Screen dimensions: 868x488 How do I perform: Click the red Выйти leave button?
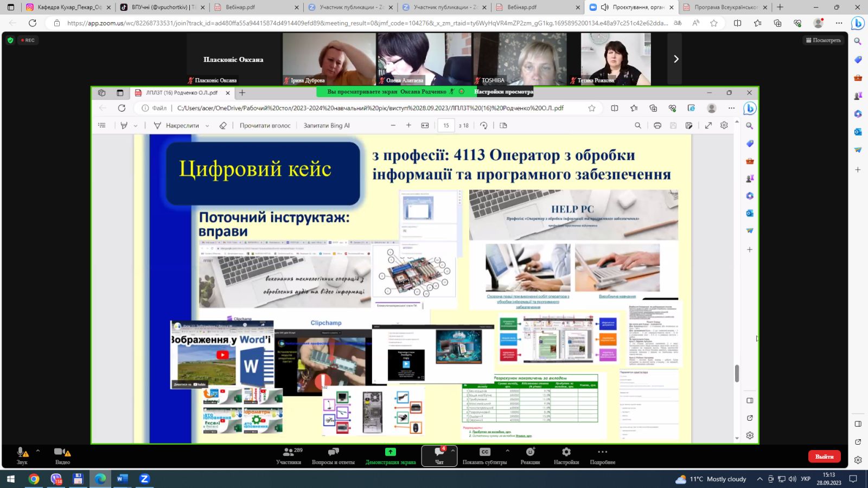click(x=824, y=457)
